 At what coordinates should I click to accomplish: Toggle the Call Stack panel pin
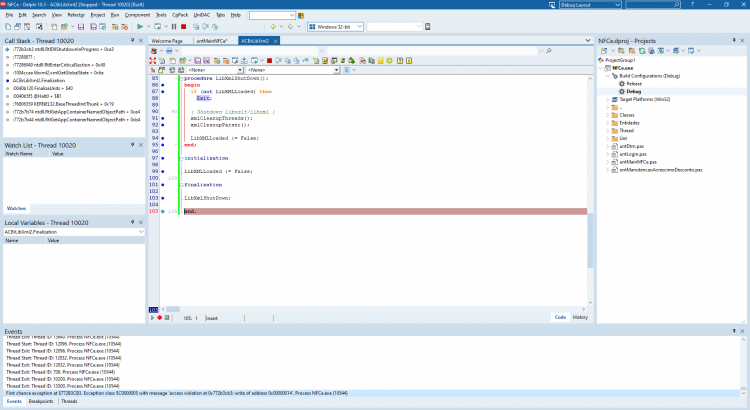click(132, 41)
